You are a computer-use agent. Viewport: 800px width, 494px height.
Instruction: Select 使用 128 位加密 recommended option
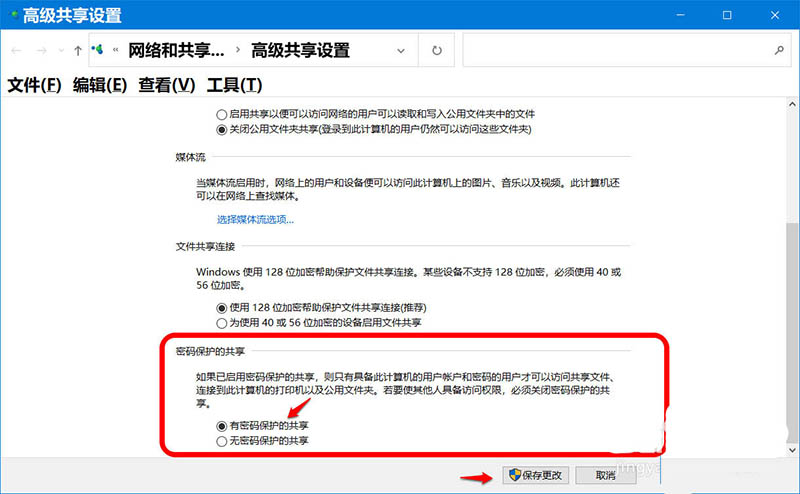pyautogui.click(x=221, y=308)
